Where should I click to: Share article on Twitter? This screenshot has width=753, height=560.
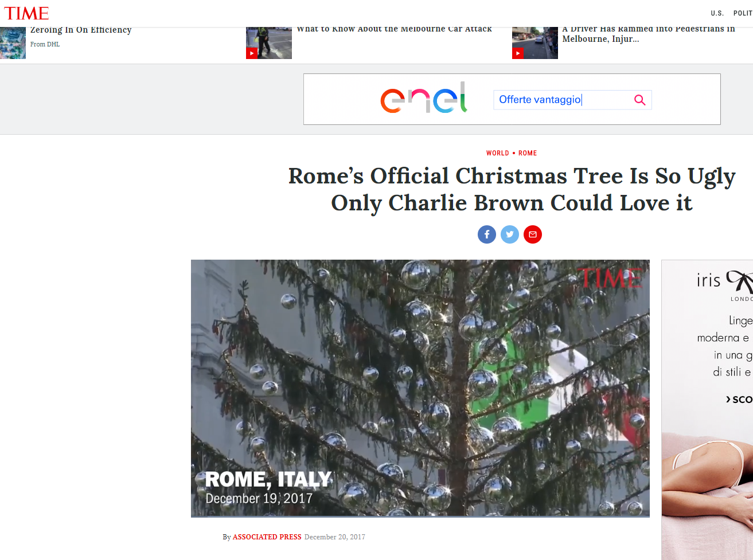[510, 234]
